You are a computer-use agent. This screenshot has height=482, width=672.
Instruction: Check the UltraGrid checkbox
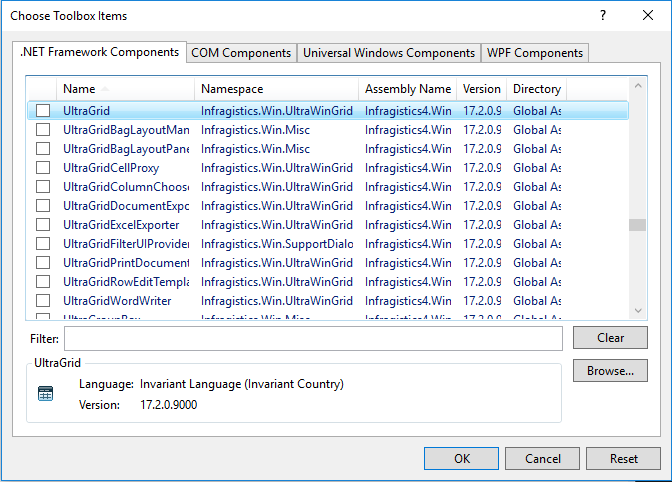coord(43,111)
